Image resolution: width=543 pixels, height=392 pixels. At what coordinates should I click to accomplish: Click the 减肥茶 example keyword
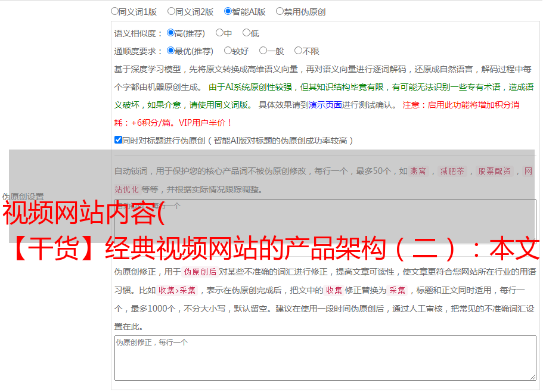452,171
